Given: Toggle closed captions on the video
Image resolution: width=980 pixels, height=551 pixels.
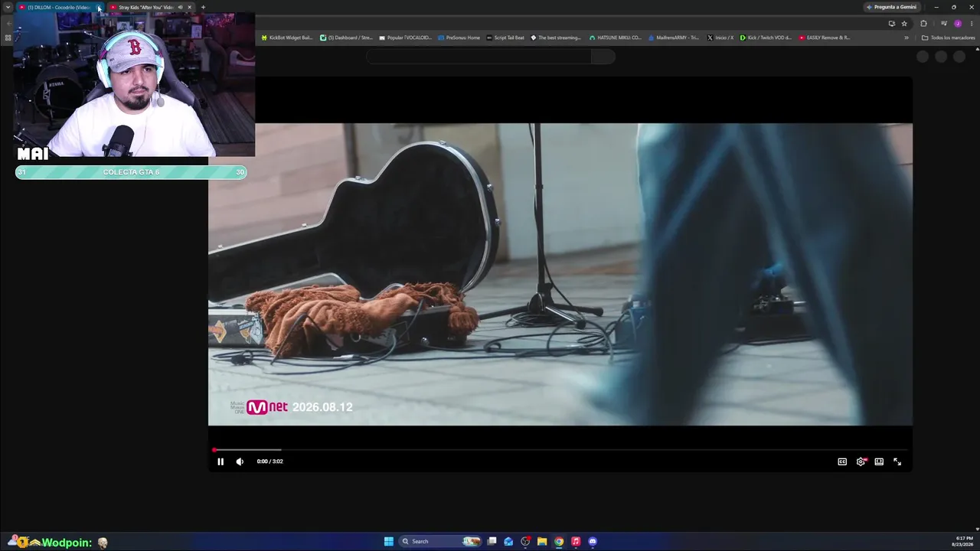Looking at the screenshot, I should [x=842, y=461].
